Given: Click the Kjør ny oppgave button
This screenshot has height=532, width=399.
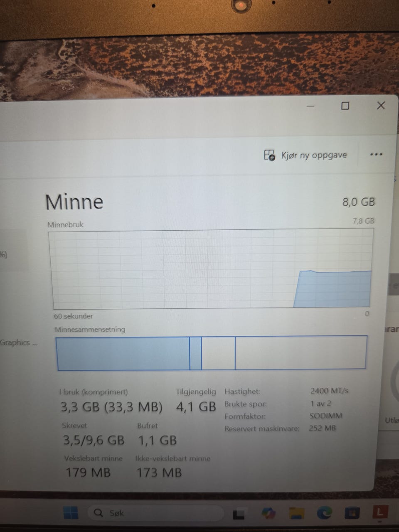Looking at the screenshot, I should (x=305, y=155).
